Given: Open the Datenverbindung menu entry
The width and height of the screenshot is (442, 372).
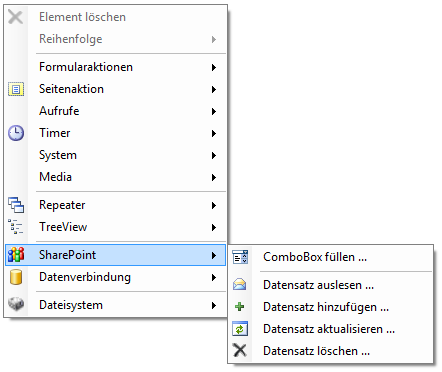Looking at the screenshot, I should (115, 277).
